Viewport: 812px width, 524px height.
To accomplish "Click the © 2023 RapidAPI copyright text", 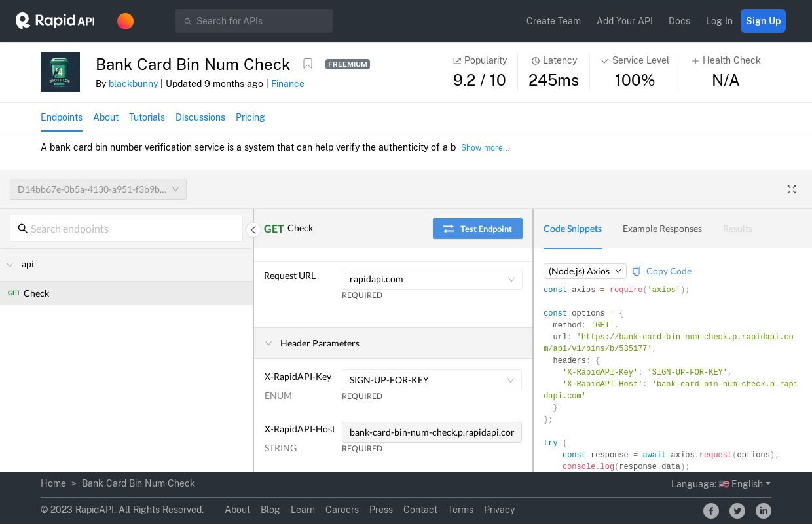I will point(122,510).
